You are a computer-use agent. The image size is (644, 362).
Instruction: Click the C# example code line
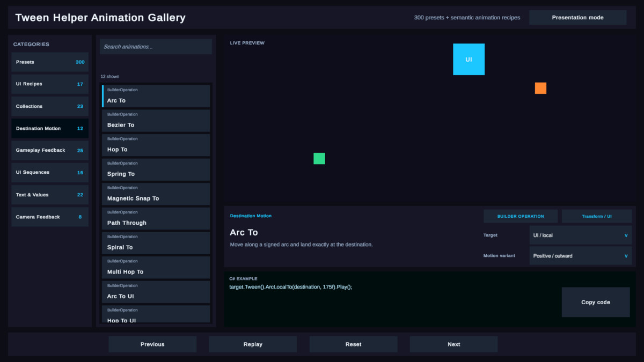tap(290, 287)
